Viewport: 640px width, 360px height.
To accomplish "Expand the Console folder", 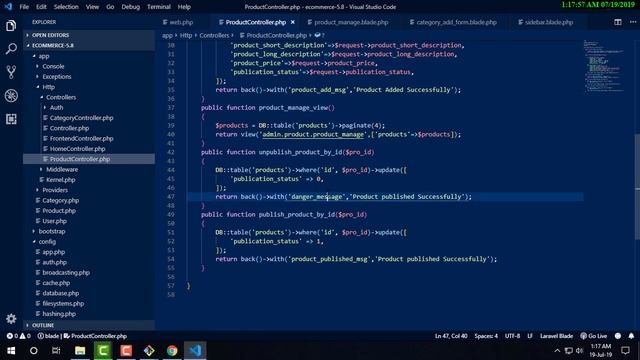I will click(53, 66).
